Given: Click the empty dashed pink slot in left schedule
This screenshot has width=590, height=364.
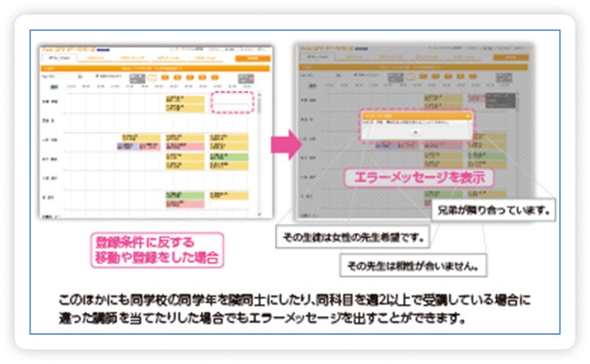Looking at the screenshot, I should click(x=231, y=102).
